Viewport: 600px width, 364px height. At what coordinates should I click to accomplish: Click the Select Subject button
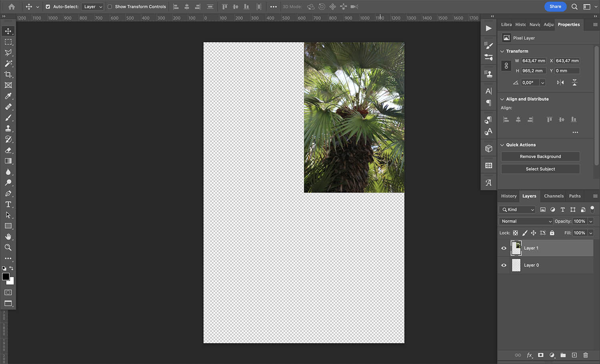(x=540, y=169)
